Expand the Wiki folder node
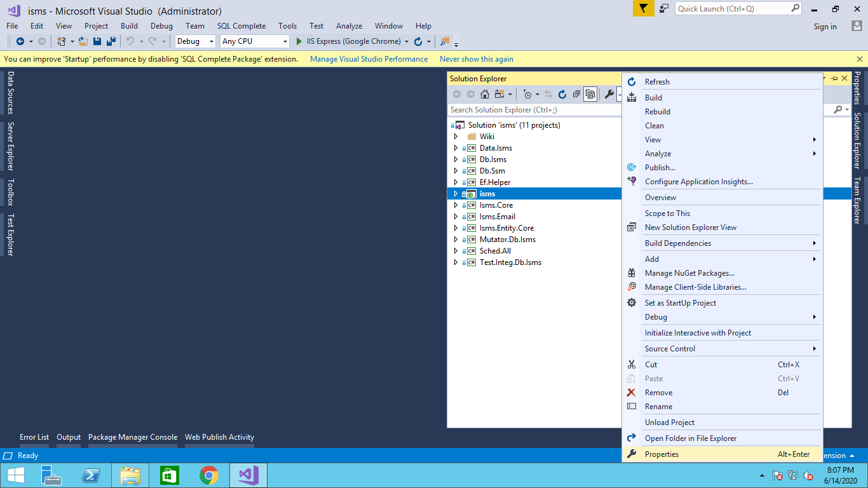This screenshot has height=488, width=868. coord(456,137)
